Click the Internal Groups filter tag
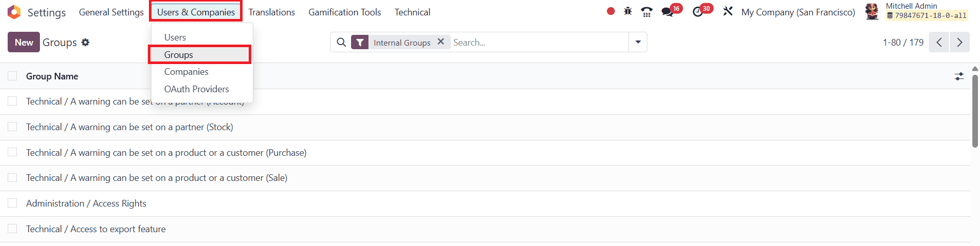The height and width of the screenshot is (246, 980). [402, 43]
